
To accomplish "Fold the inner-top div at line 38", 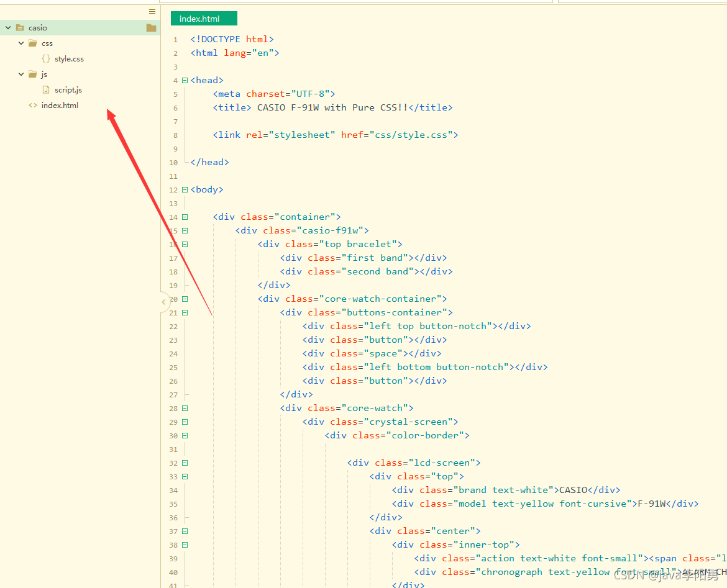I will point(185,545).
